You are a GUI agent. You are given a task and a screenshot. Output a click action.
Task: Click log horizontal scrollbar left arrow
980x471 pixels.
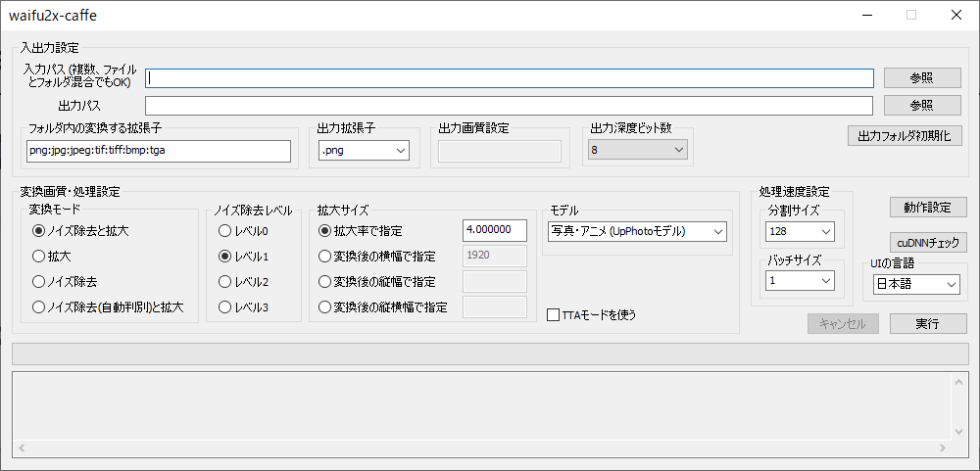[x=23, y=447]
